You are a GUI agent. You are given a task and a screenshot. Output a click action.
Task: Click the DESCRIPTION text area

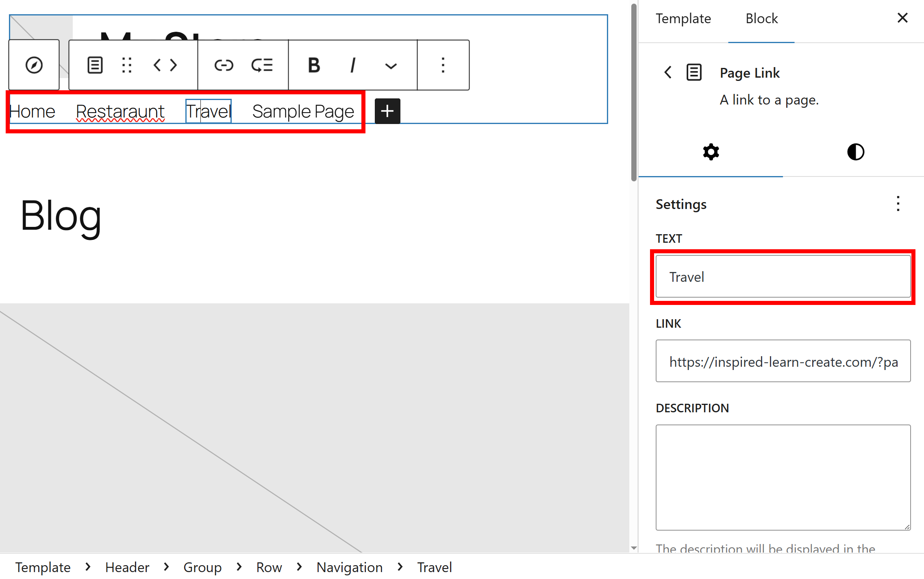[783, 477]
